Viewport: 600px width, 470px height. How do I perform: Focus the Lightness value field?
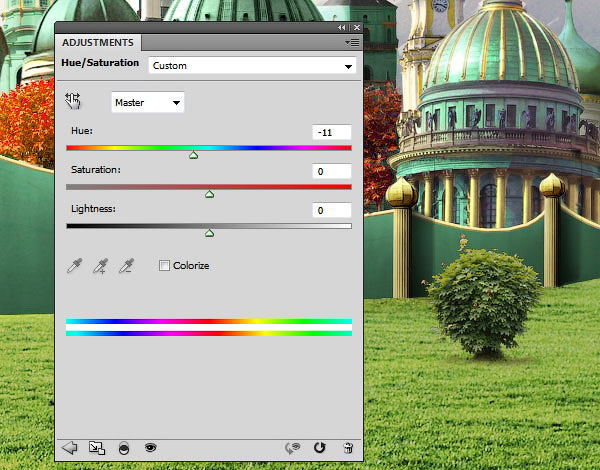(332, 210)
